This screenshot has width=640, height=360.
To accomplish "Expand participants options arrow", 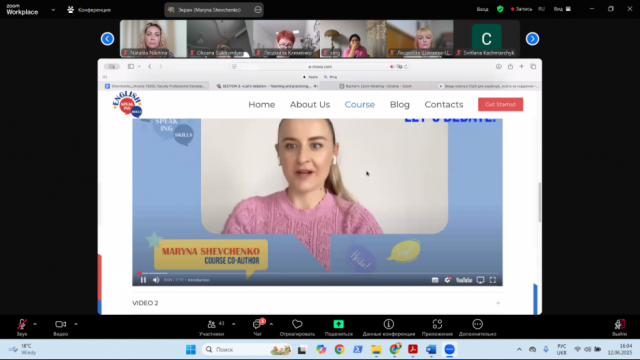I will pyautogui.click(x=233, y=324).
